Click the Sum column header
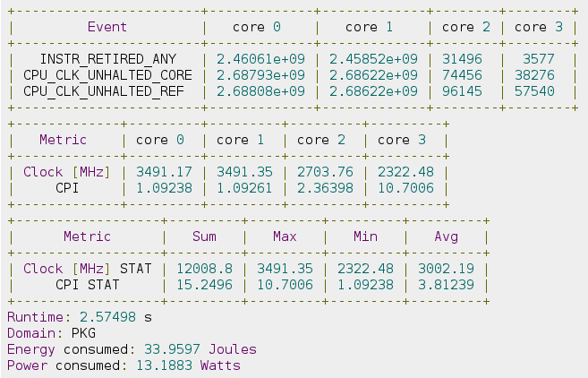The height and width of the screenshot is (378, 588). tap(203, 236)
